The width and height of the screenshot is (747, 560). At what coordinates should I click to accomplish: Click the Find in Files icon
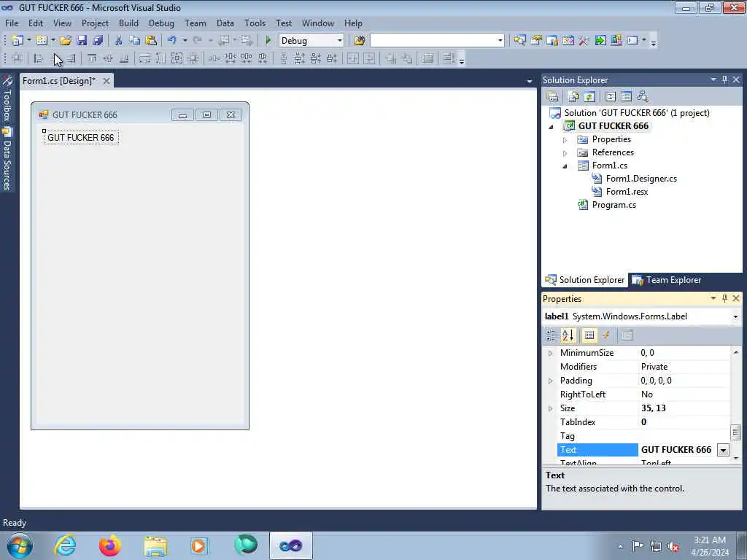click(x=360, y=41)
